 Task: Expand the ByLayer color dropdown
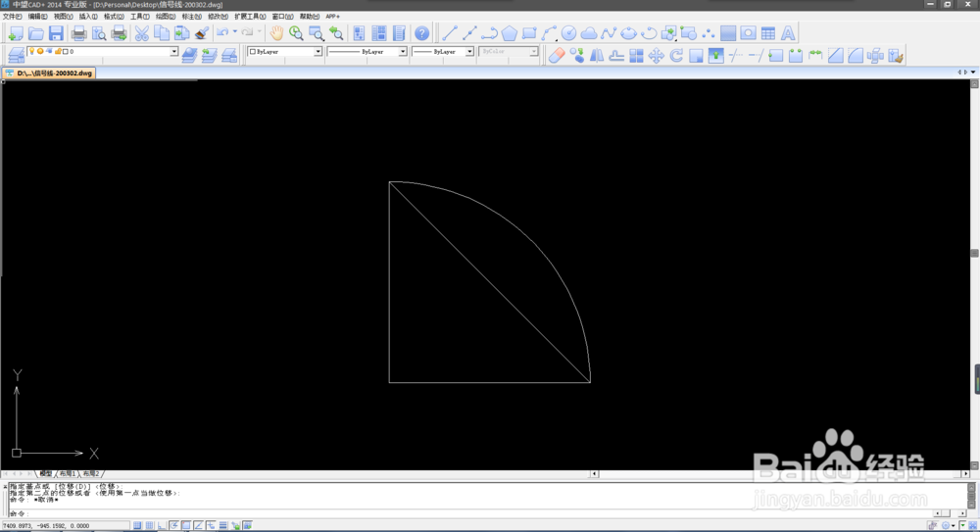pyautogui.click(x=318, y=52)
